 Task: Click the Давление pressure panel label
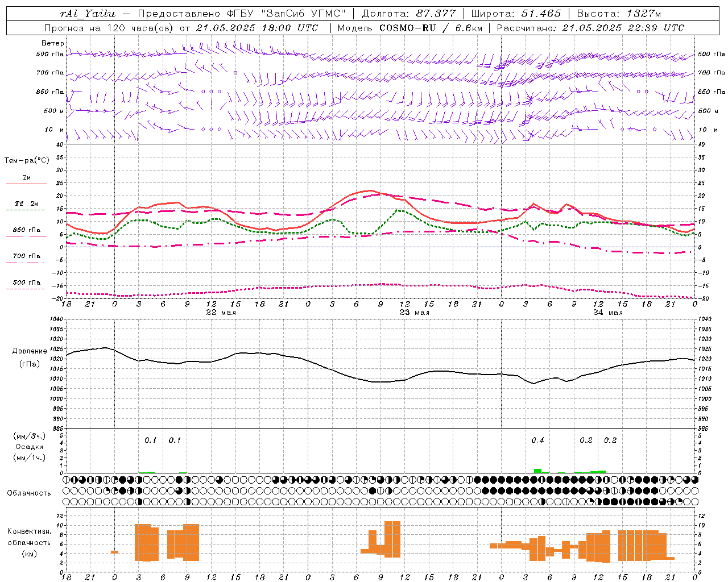(x=30, y=351)
